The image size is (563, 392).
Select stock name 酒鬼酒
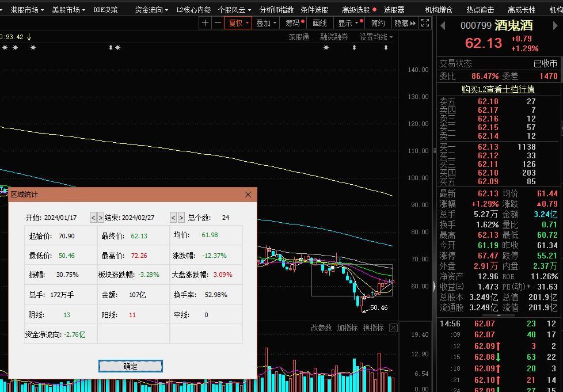click(x=514, y=25)
